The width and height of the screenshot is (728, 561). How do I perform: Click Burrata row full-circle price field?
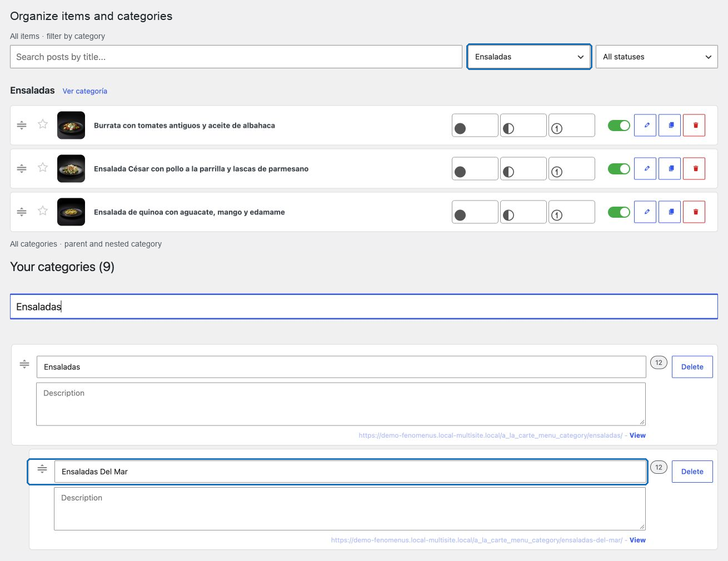[x=475, y=126]
